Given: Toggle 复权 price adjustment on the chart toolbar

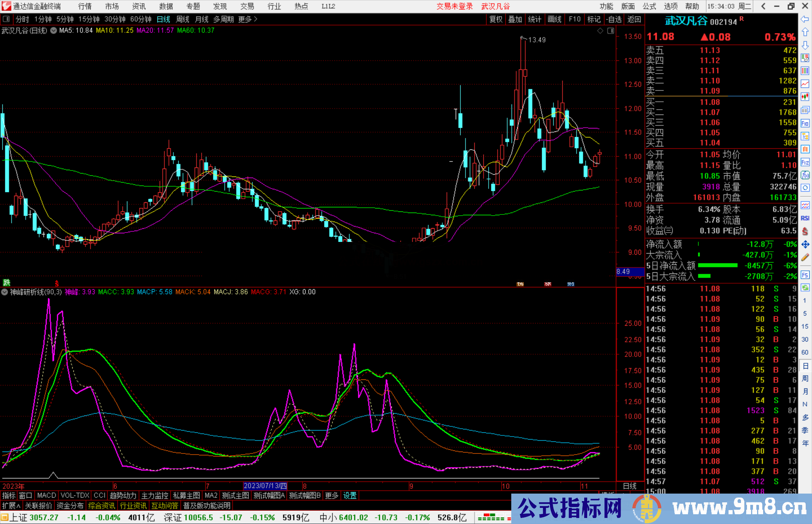Looking at the screenshot, I should coord(495,19).
